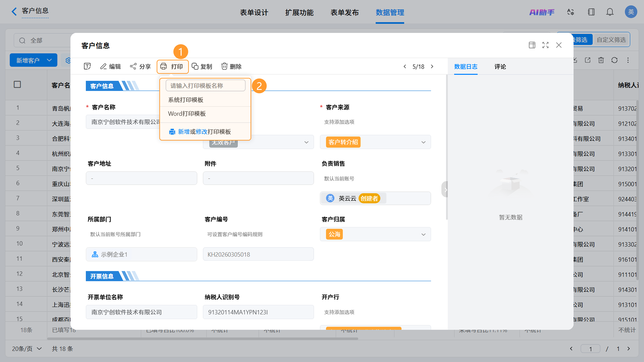The image size is (644, 362).
Task: Click the 分享 share button
Action: [x=140, y=66]
